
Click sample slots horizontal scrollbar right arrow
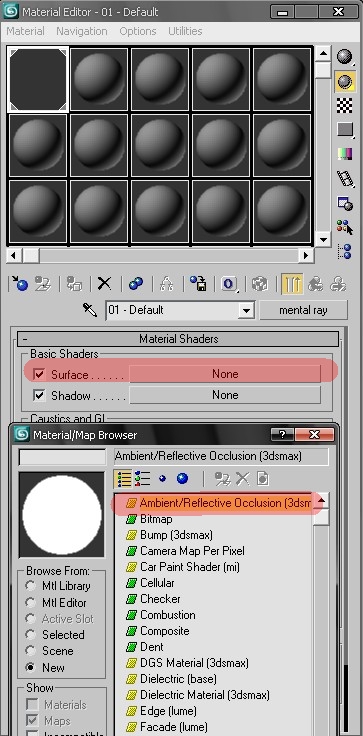pos(306,255)
